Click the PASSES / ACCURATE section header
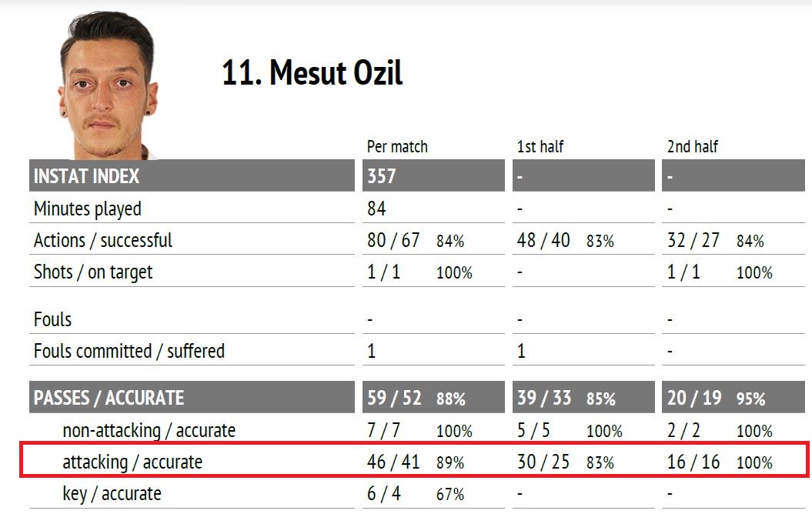Image resolution: width=812 pixels, height=514 pixels. pyautogui.click(x=109, y=398)
